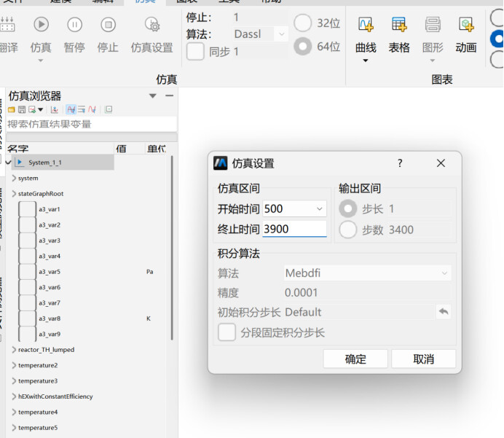Click the chart import icon in browser toolbar
Image resolution: width=504 pixels, height=438 pixels.
[x=55, y=109]
